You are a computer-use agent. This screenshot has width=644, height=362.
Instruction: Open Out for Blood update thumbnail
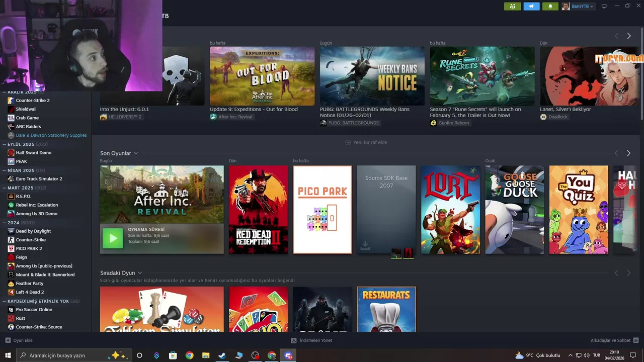click(262, 76)
